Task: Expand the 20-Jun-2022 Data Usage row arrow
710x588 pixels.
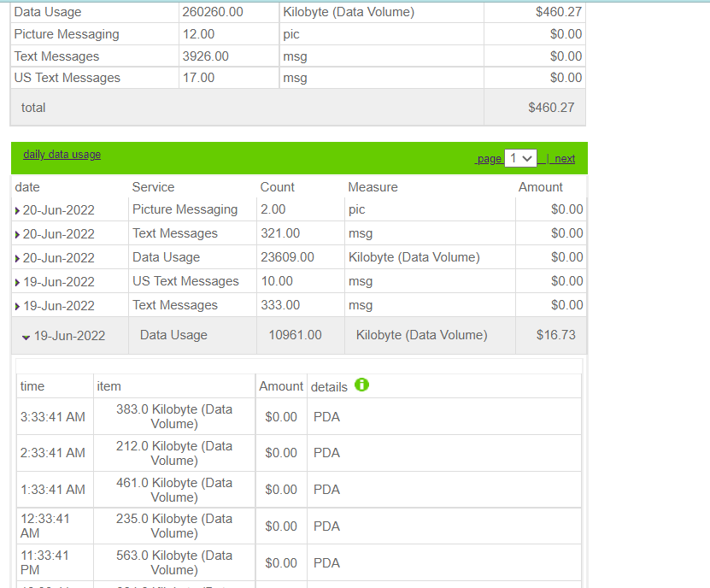Action: pos(18,258)
